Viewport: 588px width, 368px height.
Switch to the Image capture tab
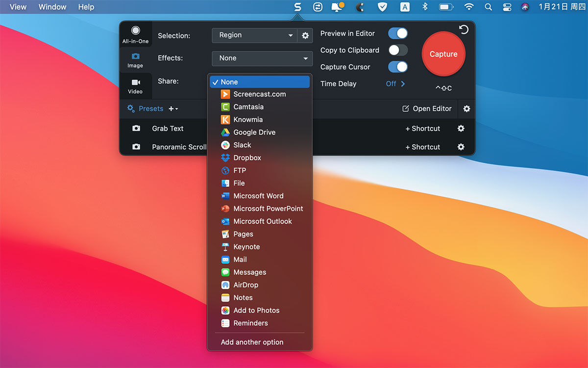tap(136, 61)
